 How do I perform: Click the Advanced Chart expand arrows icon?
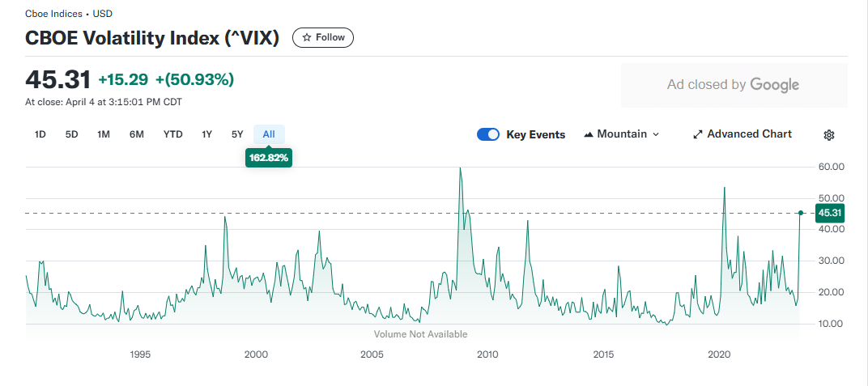click(x=698, y=134)
